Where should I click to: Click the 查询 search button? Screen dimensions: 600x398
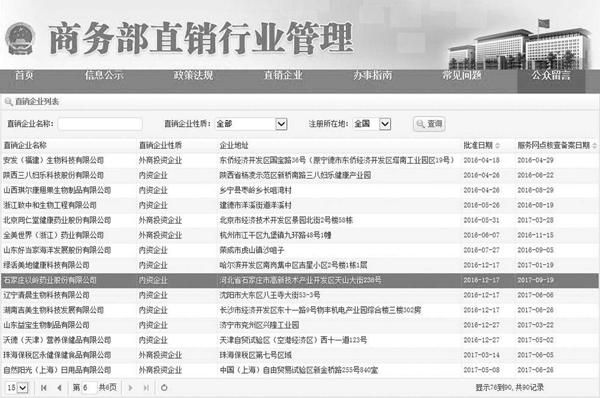pyautogui.click(x=429, y=124)
